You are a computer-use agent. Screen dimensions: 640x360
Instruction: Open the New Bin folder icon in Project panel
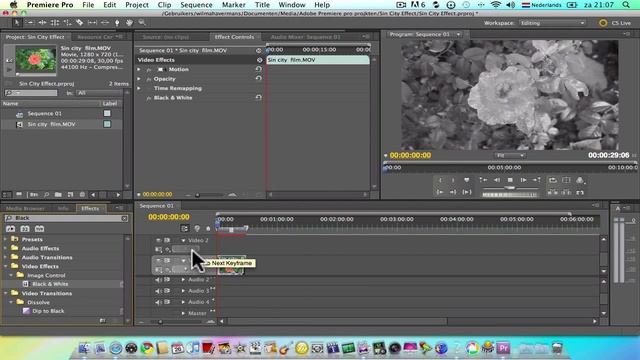[x=58, y=195]
